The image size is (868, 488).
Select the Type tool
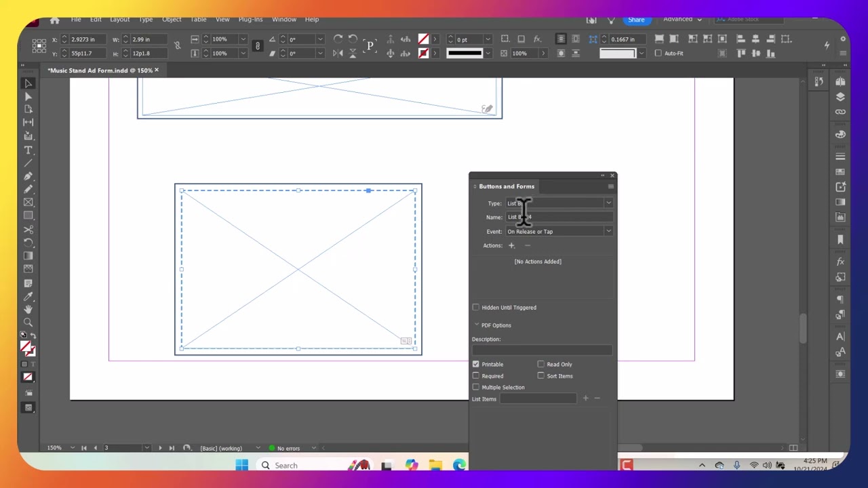coord(28,150)
